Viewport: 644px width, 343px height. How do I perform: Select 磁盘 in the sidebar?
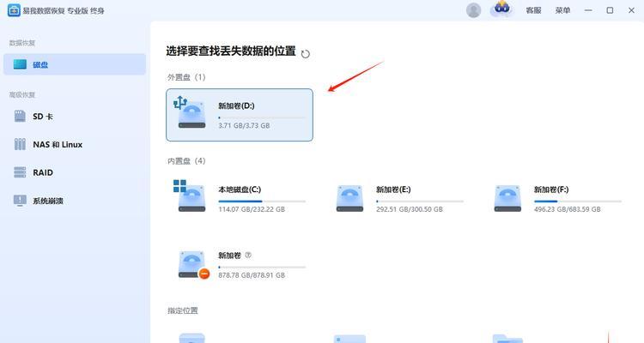tap(75, 64)
